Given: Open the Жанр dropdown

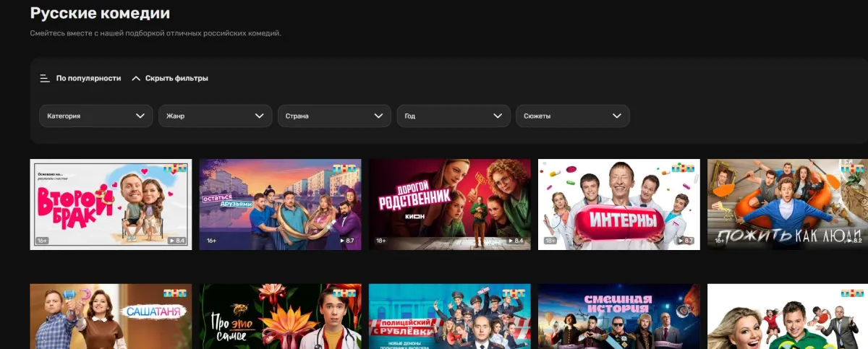Looking at the screenshot, I should coord(216,116).
